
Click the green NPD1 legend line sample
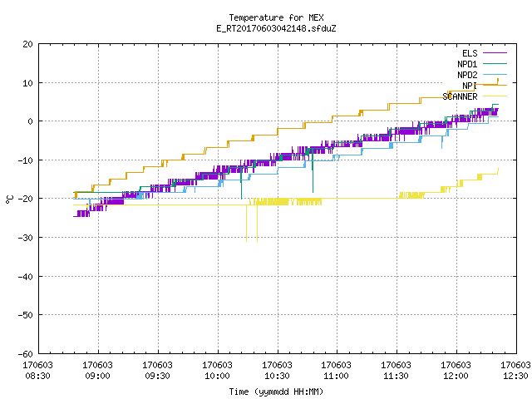coord(495,63)
